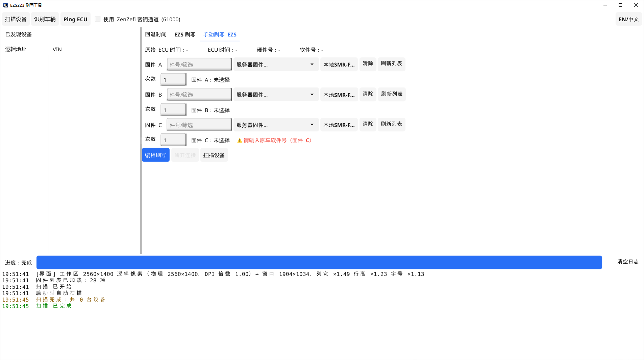Open the 固件 C 服务器固件 dropdown
This screenshot has width=644, height=360.
(276, 125)
